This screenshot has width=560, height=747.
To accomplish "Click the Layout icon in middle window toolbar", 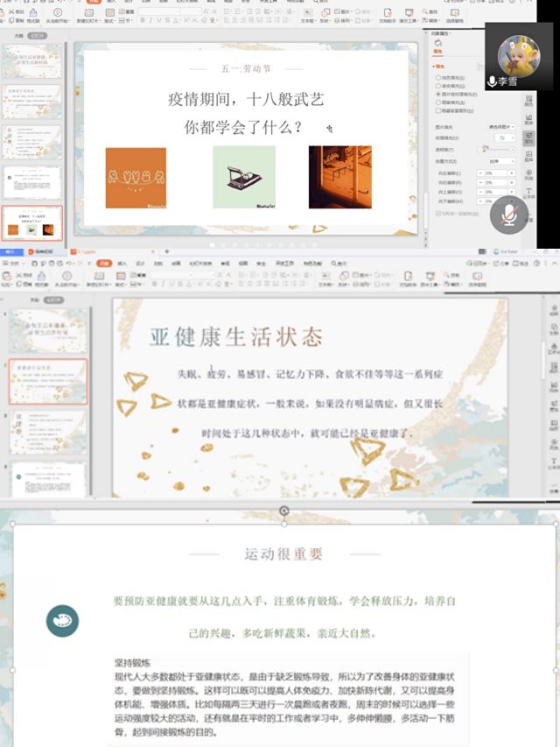I will click(121, 277).
